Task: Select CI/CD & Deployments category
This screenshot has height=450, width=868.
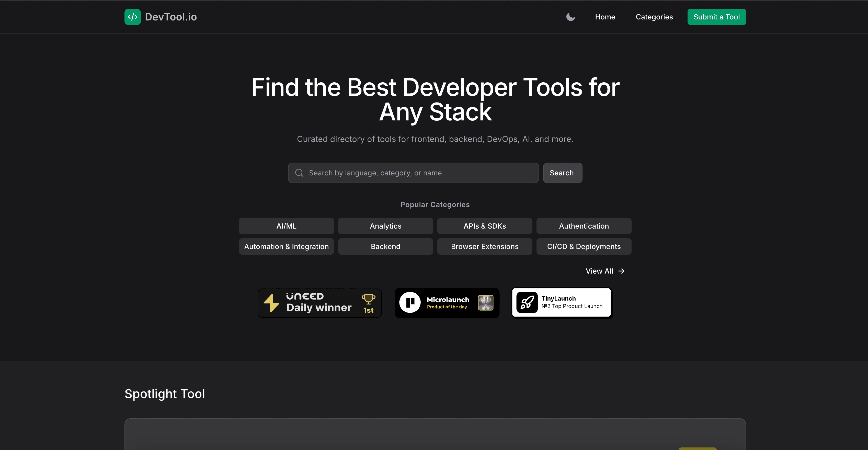Action: click(584, 246)
